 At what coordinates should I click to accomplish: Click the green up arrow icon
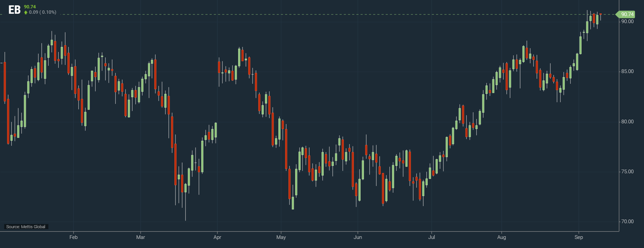tap(26, 12)
